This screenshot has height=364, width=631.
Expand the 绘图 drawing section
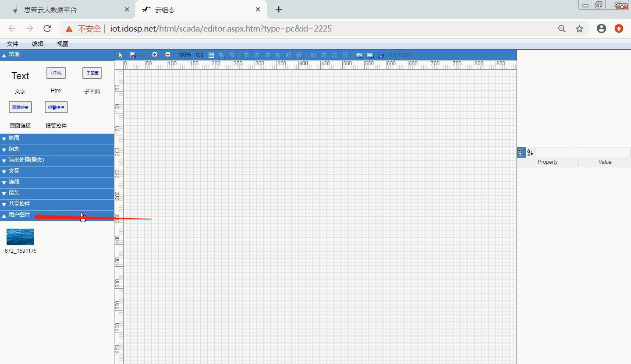click(x=14, y=138)
